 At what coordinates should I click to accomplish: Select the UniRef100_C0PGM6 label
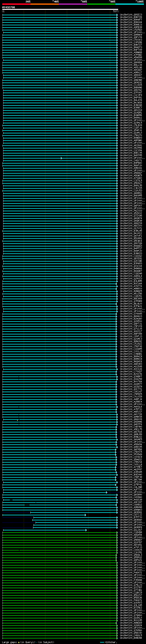click(x=131, y=42)
